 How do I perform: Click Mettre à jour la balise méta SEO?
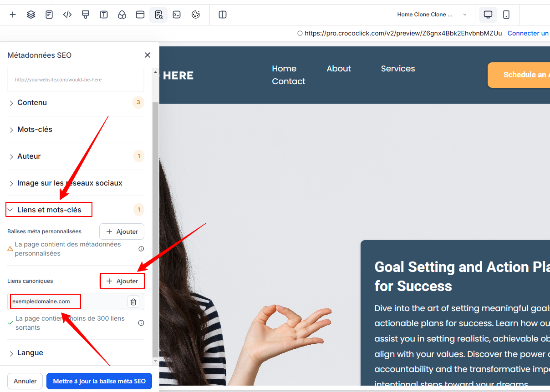99,381
